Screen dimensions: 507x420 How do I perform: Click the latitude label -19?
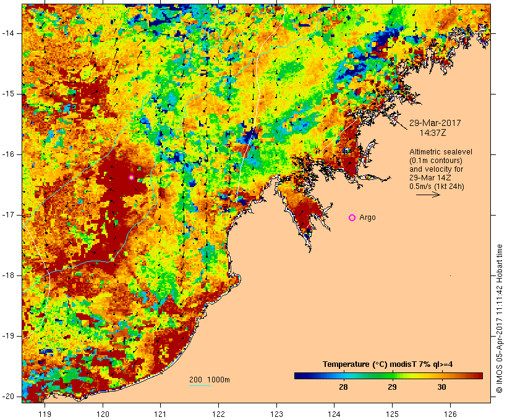click(x=7, y=336)
